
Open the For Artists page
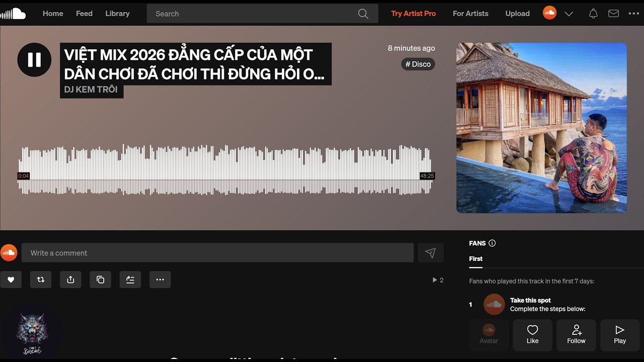tap(470, 14)
